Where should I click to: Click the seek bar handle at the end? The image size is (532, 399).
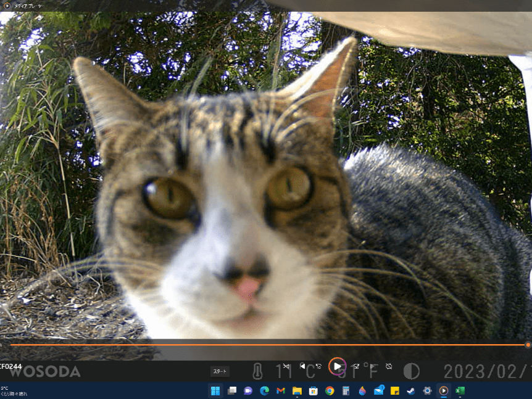click(x=528, y=345)
